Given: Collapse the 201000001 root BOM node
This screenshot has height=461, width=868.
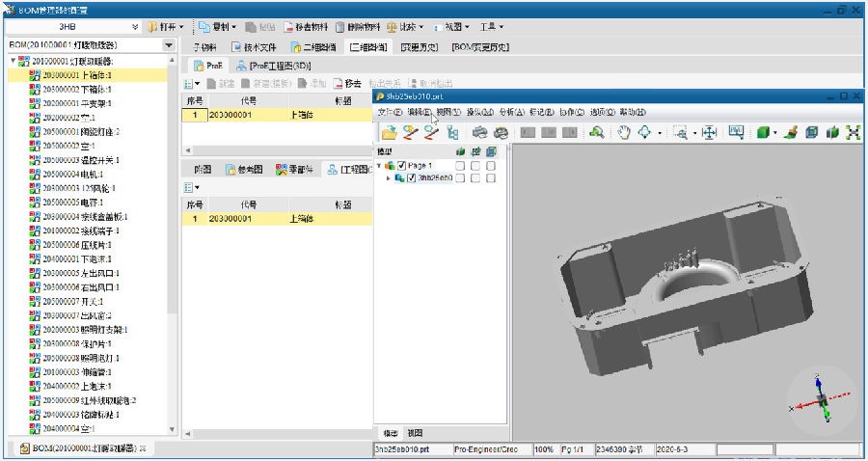Looking at the screenshot, I should [12, 61].
